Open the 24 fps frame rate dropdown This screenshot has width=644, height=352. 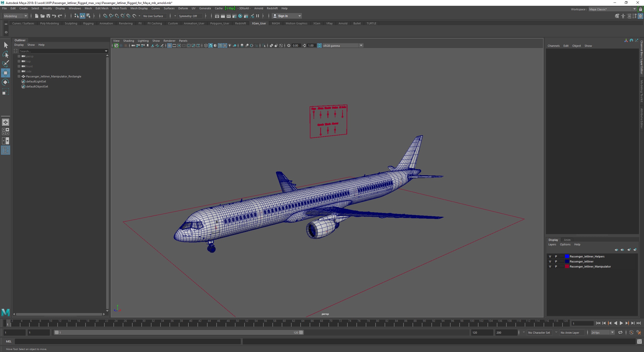[602, 332]
